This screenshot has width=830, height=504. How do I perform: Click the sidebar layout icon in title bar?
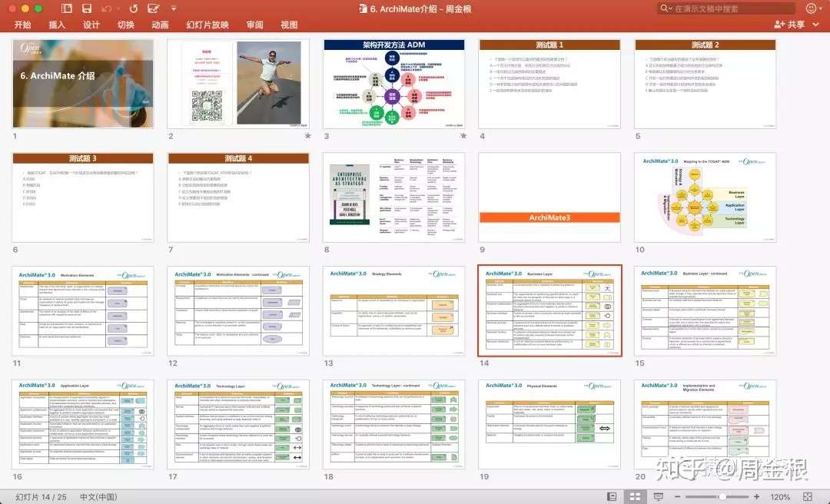[67, 8]
